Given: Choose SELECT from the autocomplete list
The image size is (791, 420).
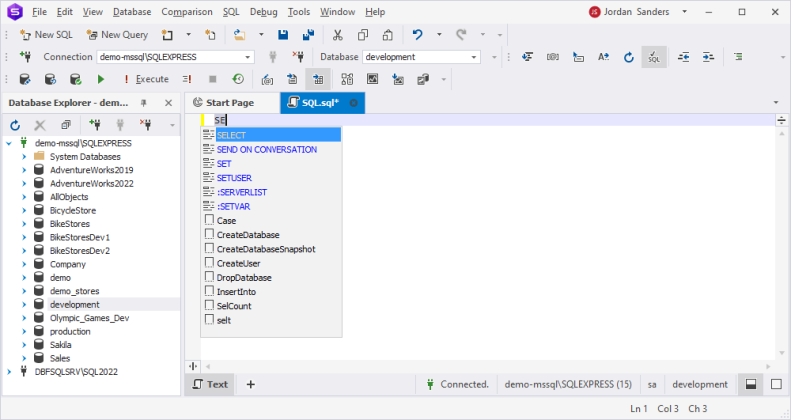Looking at the screenshot, I should [x=231, y=135].
